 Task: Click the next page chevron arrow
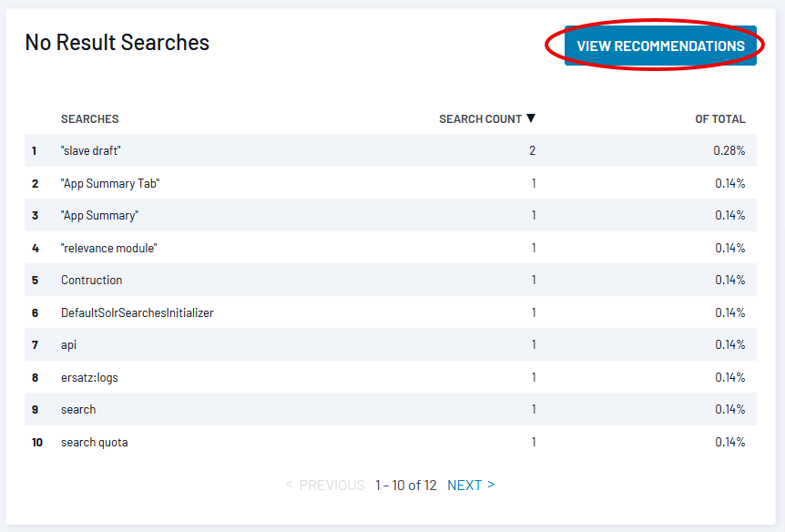[491, 485]
